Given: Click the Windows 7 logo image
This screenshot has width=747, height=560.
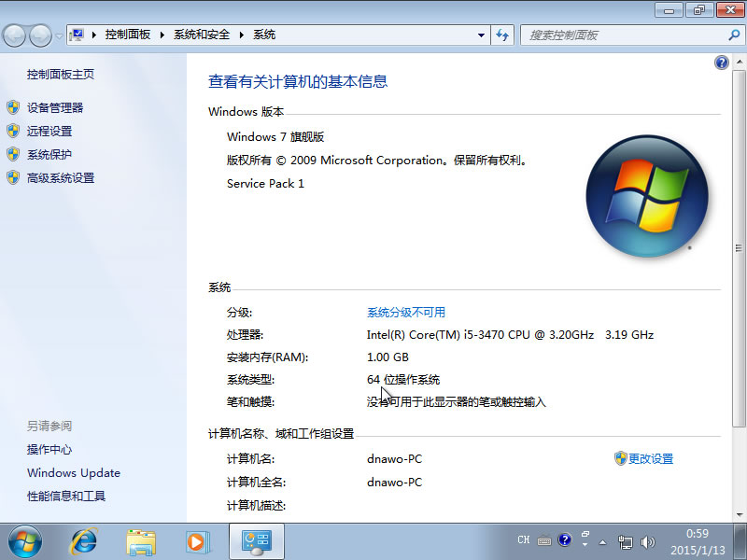Looking at the screenshot, I should pos(647,196).
